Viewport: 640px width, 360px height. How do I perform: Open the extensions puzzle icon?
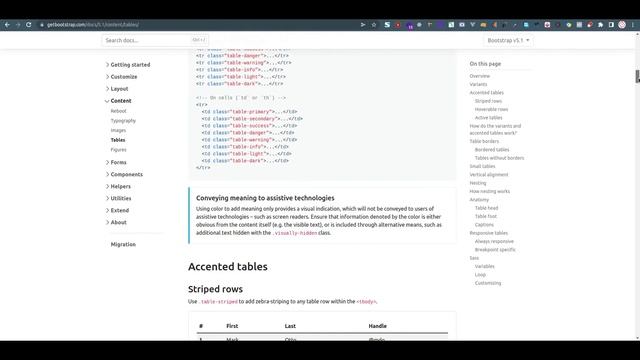tap(600, 25)
